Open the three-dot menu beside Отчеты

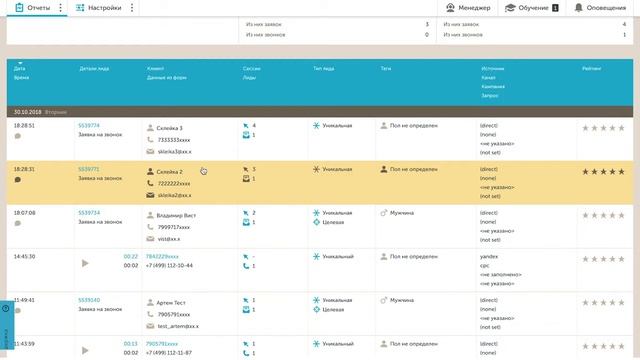pyautogui.click(x=60, y=8)
